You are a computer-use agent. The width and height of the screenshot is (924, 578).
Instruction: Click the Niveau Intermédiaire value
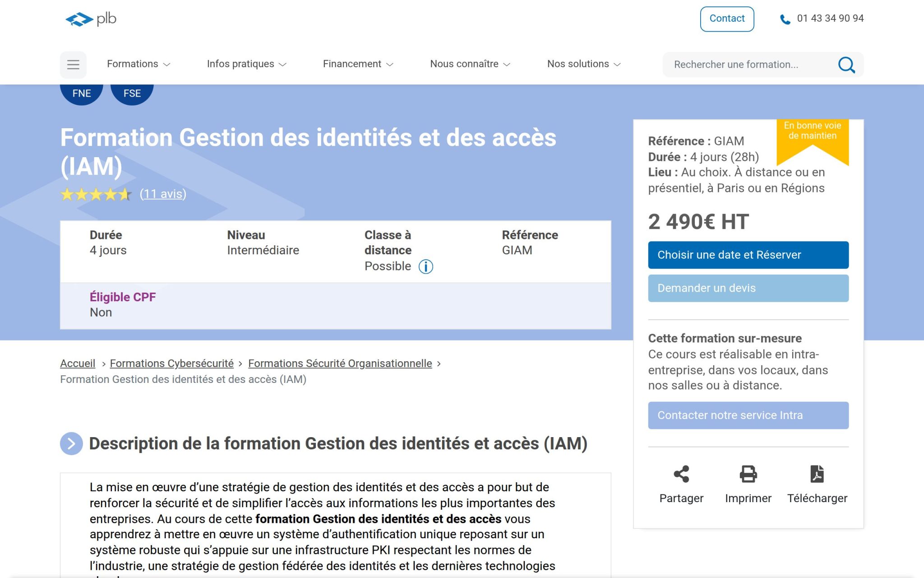(x=263, y=250)
